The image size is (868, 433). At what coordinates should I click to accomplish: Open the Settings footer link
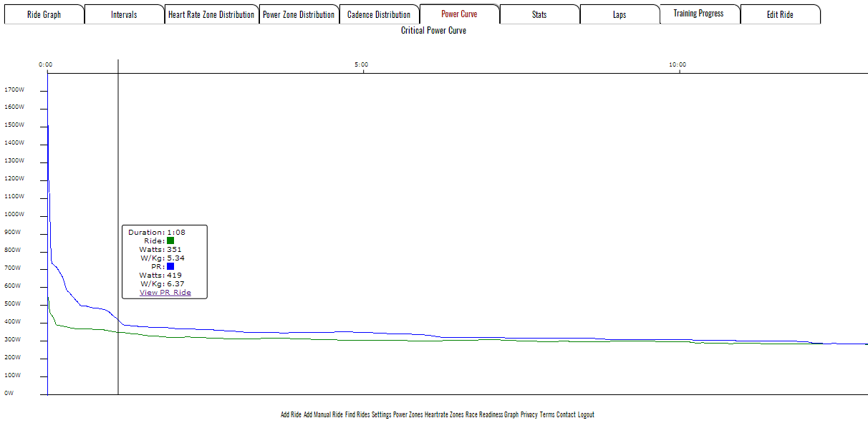[381, 415]
